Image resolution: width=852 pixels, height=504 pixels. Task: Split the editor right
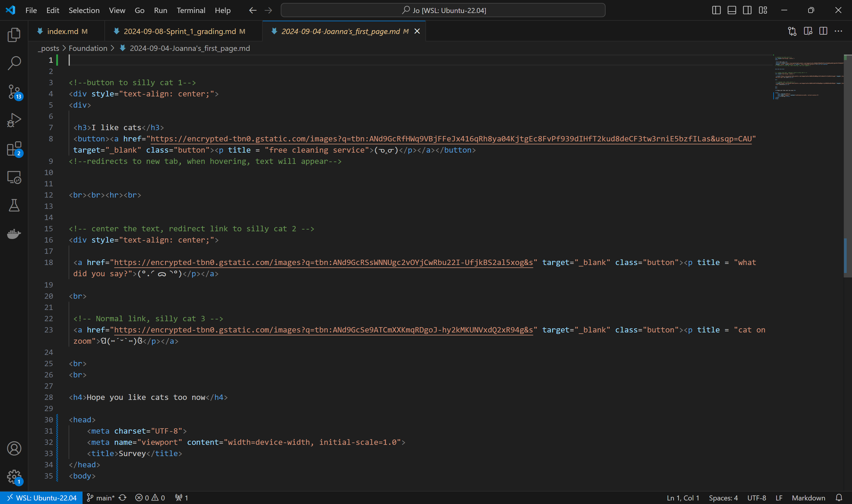click(x=823, y=31)
